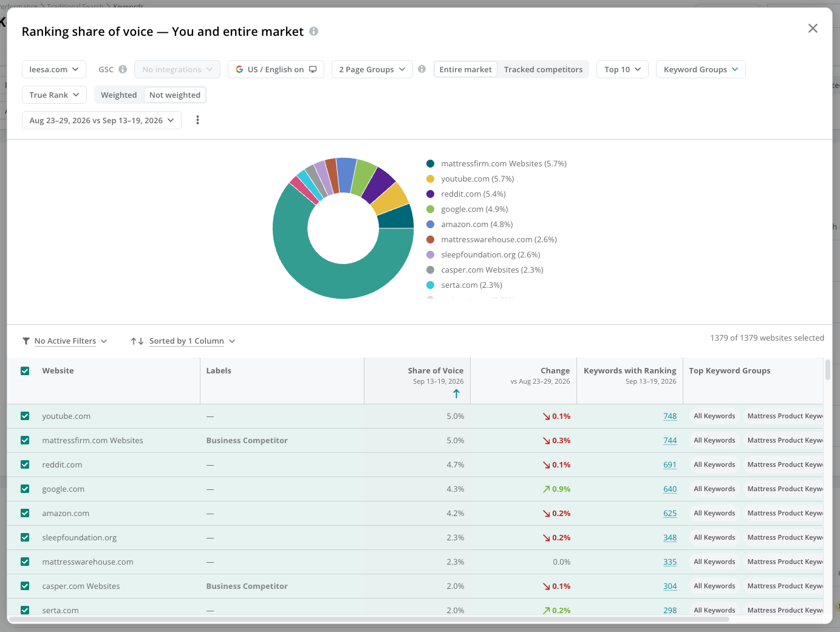
Task: Click mattressfirm.com legend color dot
Action: click(430, 163)
